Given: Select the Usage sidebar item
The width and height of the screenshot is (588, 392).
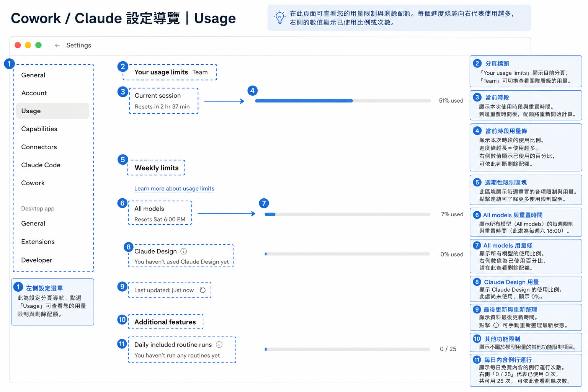Looking at the screenshot, I should (53, 111).
